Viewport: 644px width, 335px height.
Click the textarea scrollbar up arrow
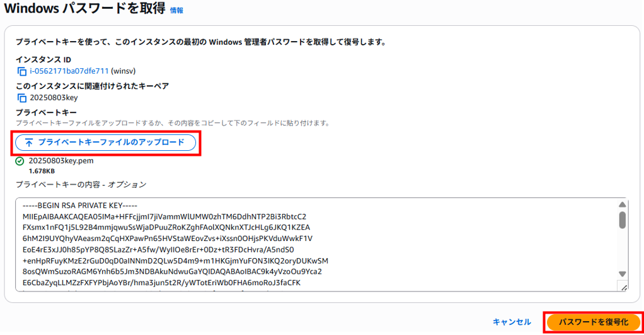point(622,204)
